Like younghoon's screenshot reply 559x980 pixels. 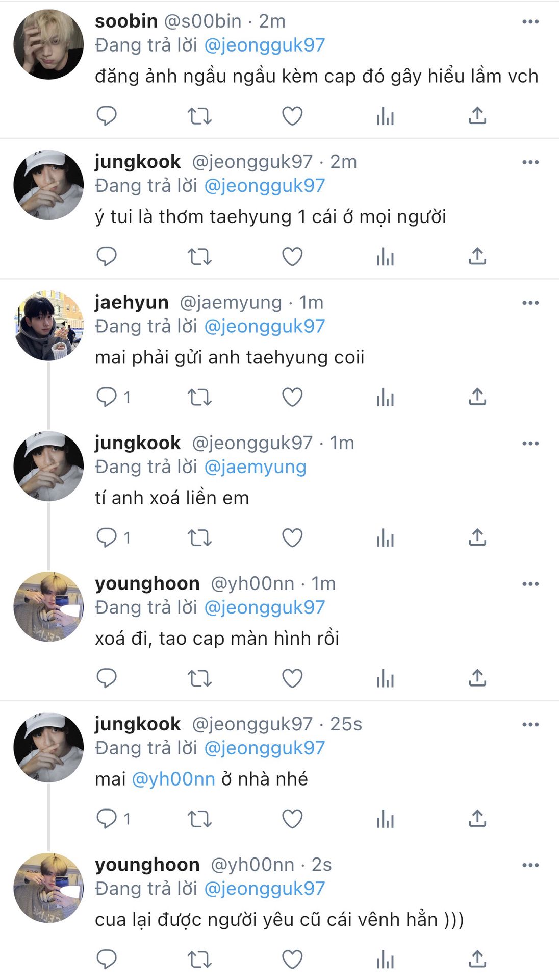coord(292,678)
